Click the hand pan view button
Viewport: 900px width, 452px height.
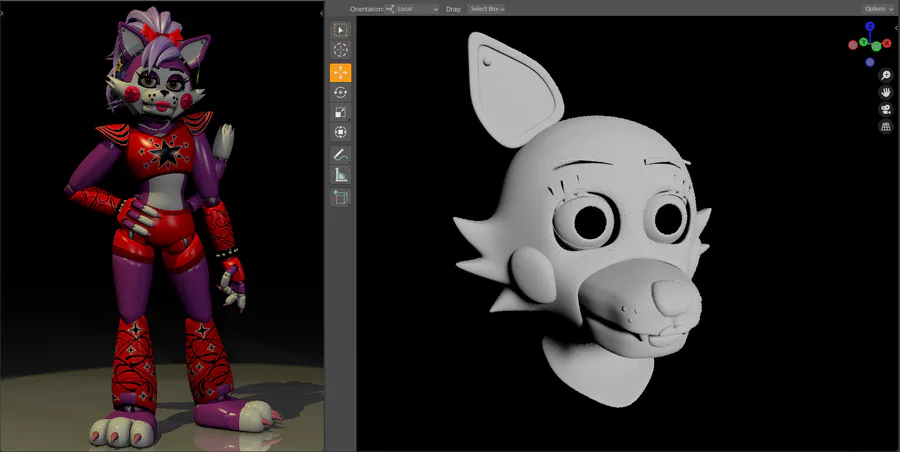886,92
